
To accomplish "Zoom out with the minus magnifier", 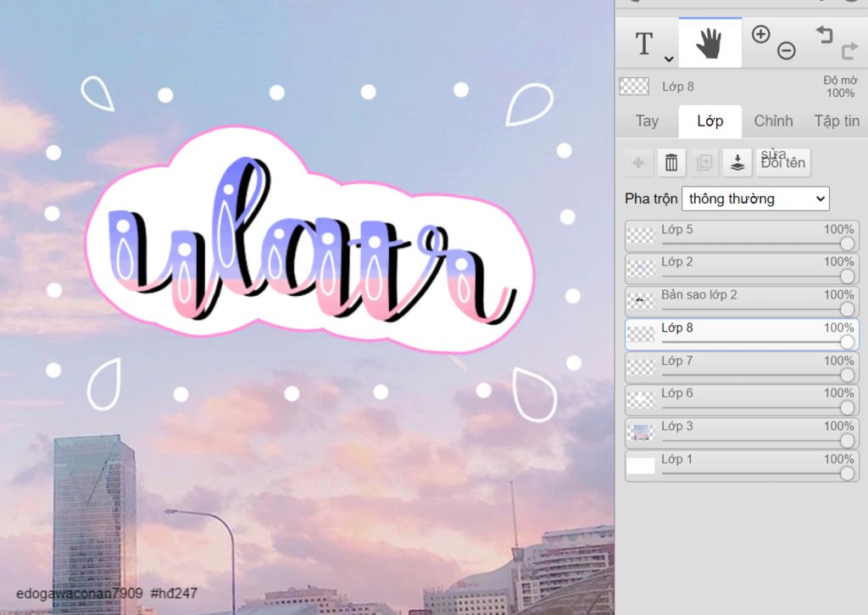I will tap(786, 50).
